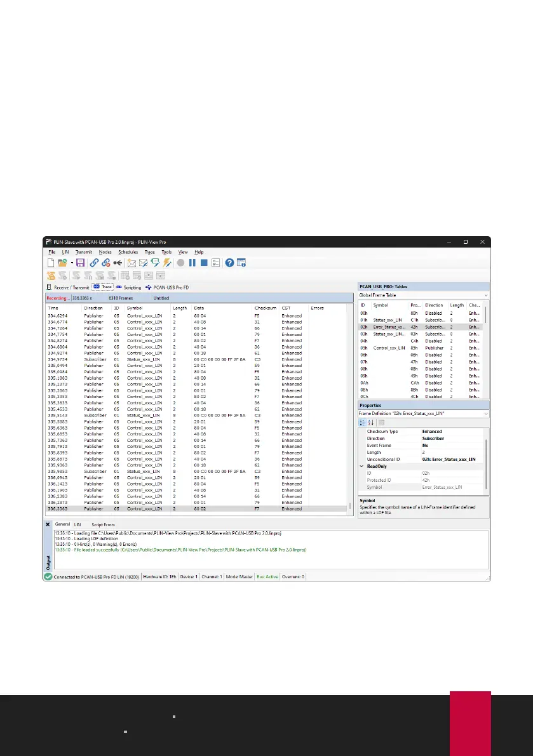Expand the Frame Definition properties dropdown

(x=486, y=414)
